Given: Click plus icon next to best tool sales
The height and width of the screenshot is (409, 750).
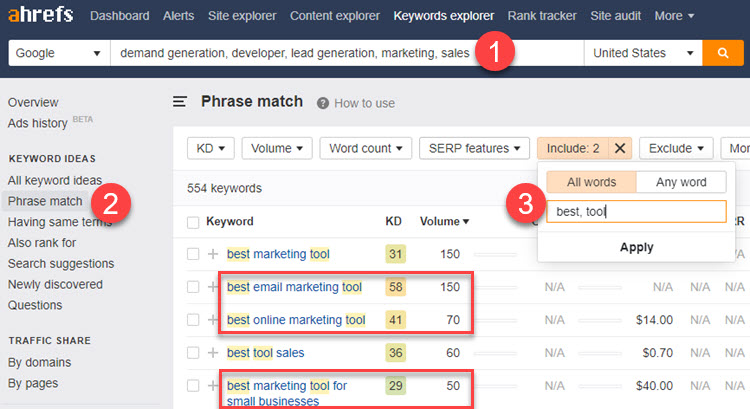Looking at the screenshot, I should (x=213, y=353).
